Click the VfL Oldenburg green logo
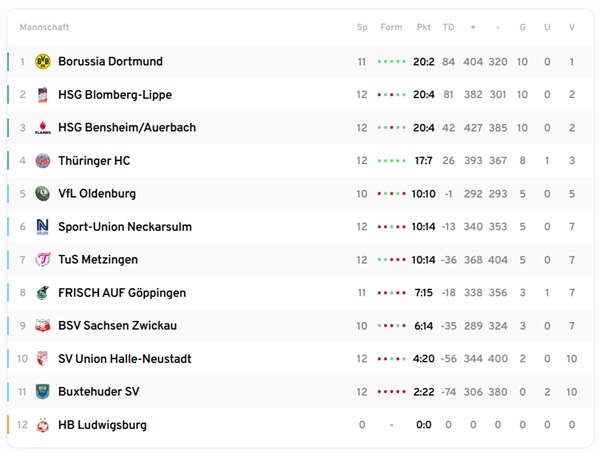The width and height of the screenshot is (600, 453). (x=42, y=194)
